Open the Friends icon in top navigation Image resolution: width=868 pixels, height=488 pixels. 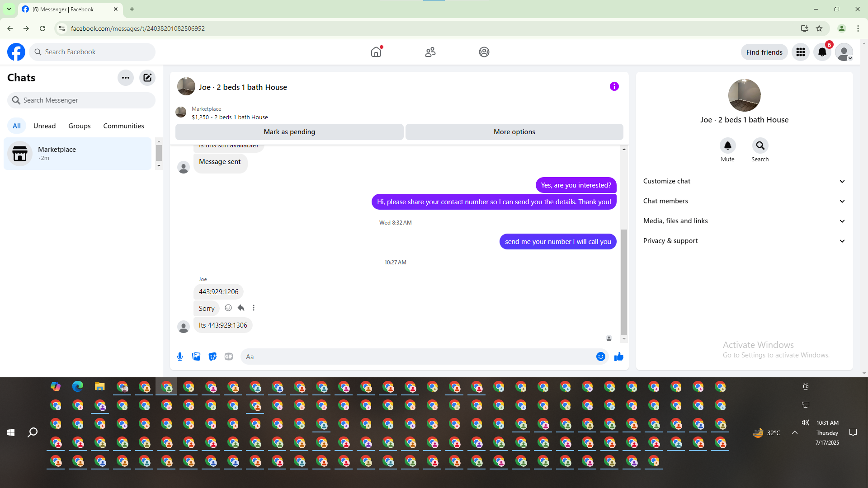click(430, 52)
